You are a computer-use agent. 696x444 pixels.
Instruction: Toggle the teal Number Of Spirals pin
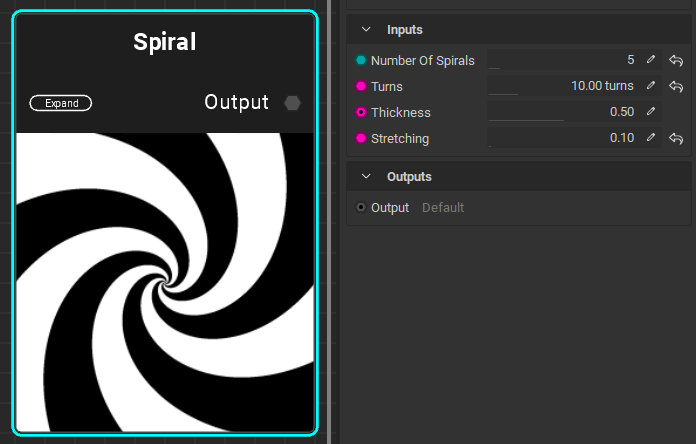pos(361,60)
